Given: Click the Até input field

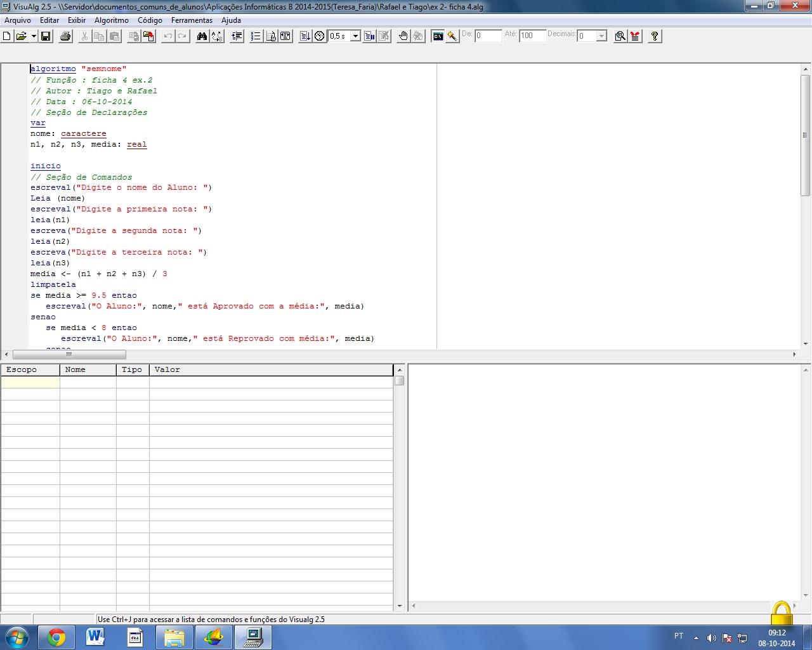Looking at the screenshot, I should click(x=532, y=36).
